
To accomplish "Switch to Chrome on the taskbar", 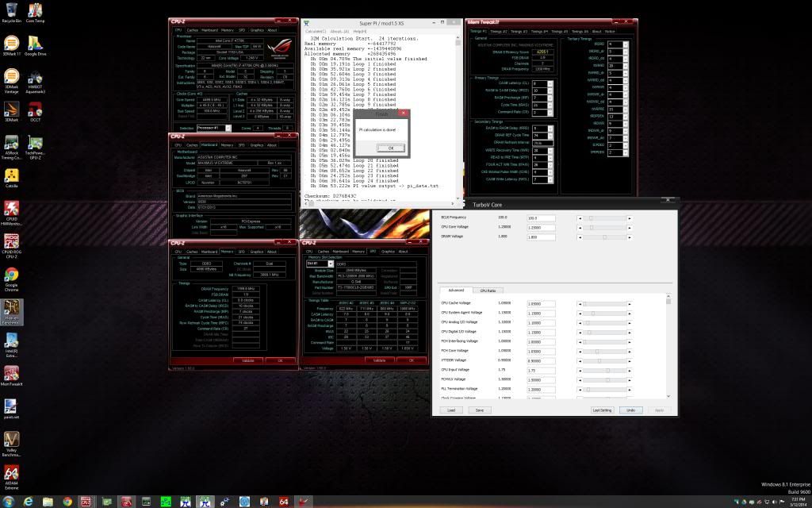I will pyautogui.click(x=67, y=502).
